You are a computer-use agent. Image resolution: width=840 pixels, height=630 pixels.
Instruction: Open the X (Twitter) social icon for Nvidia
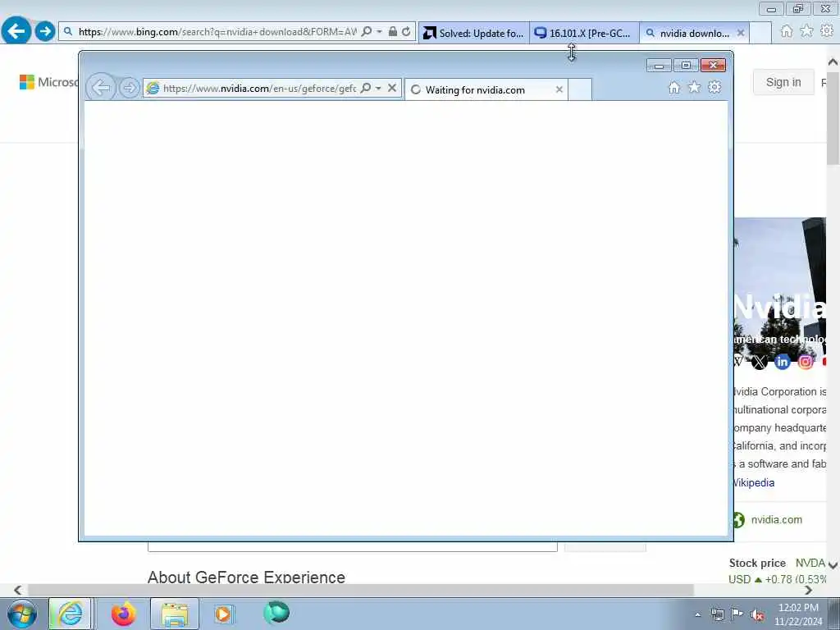click(x=759, y=362)
